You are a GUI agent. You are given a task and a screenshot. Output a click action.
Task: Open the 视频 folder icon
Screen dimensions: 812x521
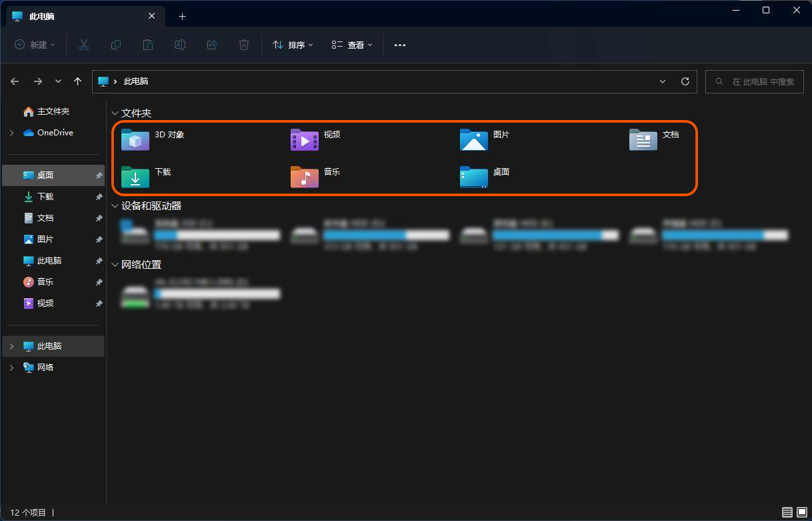click(305, 139)
